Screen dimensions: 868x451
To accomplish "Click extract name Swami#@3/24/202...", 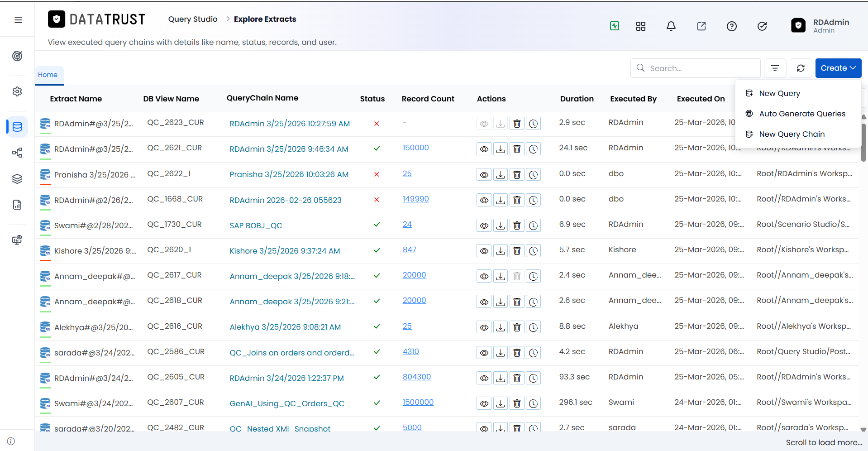I will click(93, 403).
